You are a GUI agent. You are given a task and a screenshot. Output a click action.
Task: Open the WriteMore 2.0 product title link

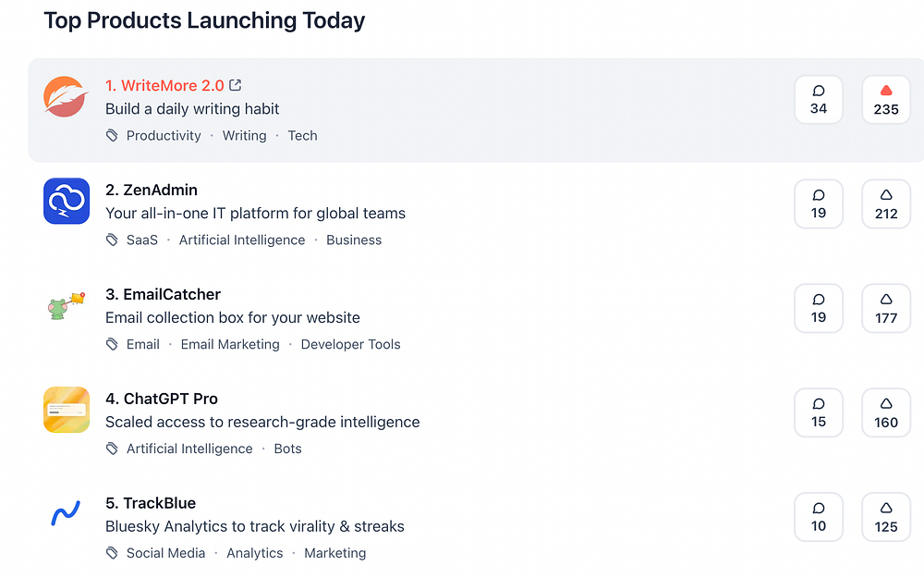[x=164, y=85]
